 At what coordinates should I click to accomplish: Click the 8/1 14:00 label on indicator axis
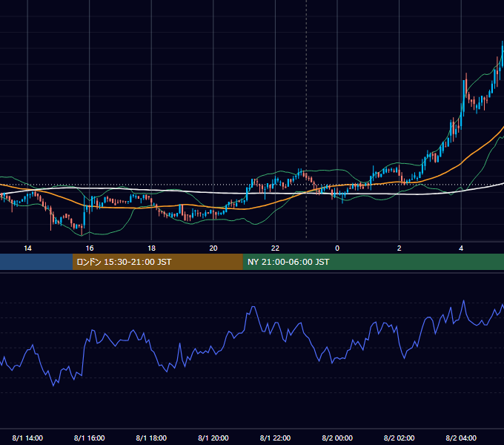pyautogui.click(x=27, y=438)
